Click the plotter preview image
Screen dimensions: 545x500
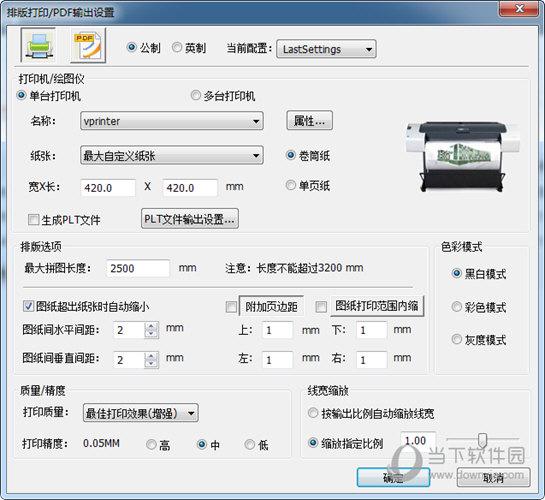pyautogui.click(x=463, y=156)
